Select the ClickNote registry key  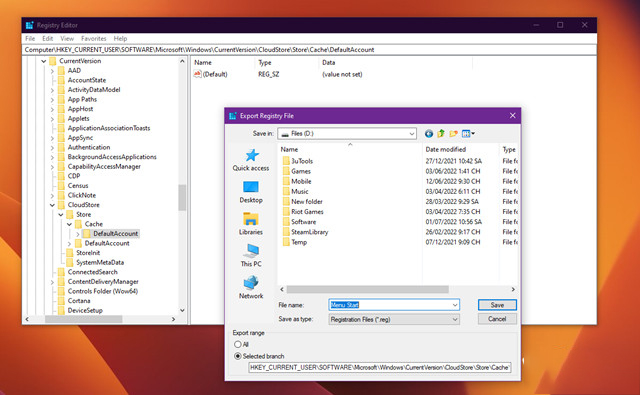click(x=82, y=195)
